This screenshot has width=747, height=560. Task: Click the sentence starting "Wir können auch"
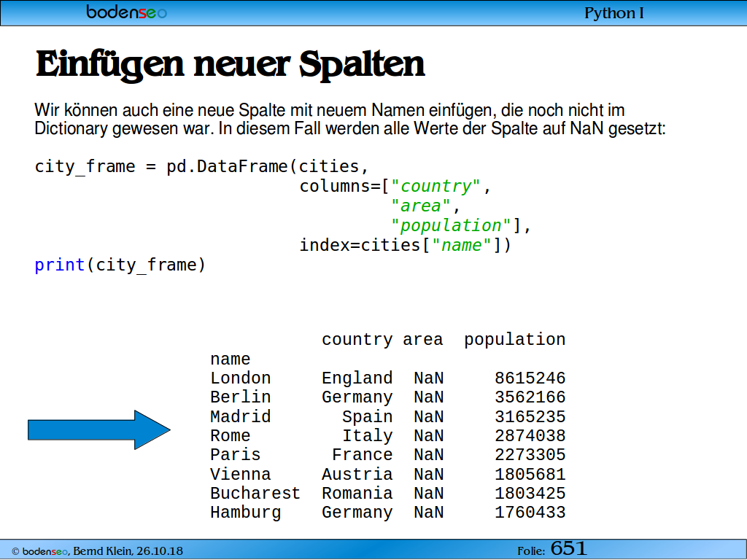(329, 110)
